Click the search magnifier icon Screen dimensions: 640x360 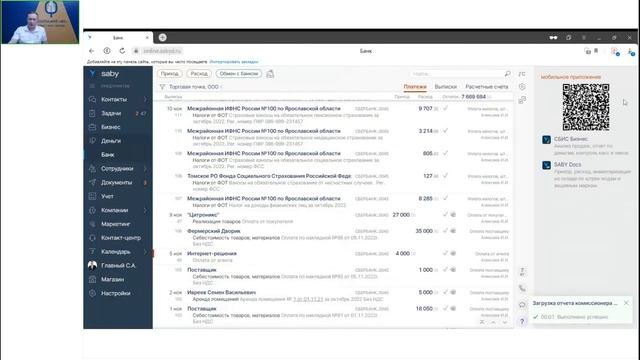click(x=507, y=73)
